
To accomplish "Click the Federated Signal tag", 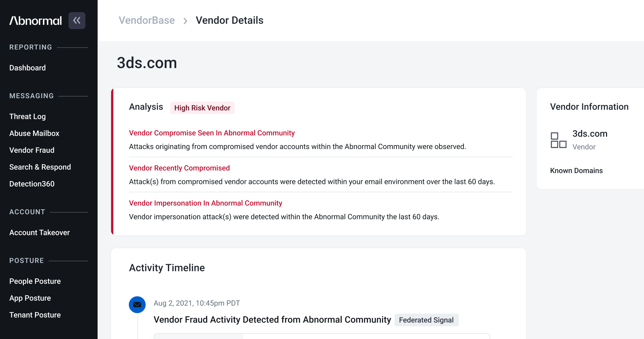I will [x=426, y=320].
